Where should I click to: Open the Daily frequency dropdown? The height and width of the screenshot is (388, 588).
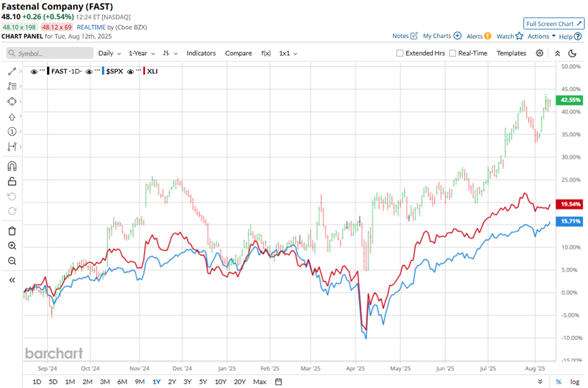point(109,53)
